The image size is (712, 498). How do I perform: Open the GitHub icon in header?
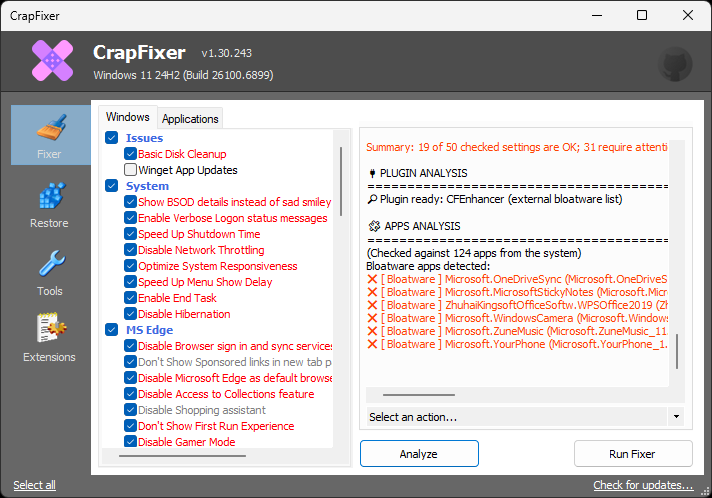click(675, 64)
